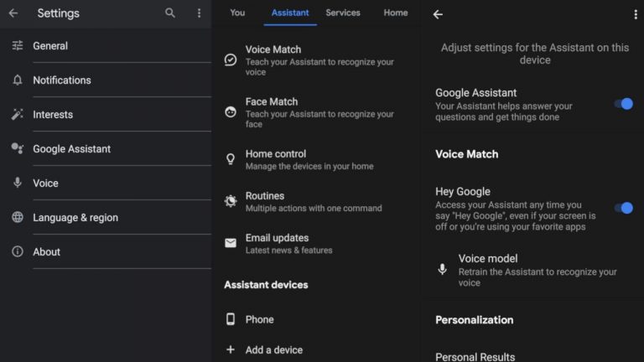Click the Google Assistant dots icon
The image size is (644, 362).
click(x=18, y=148)
